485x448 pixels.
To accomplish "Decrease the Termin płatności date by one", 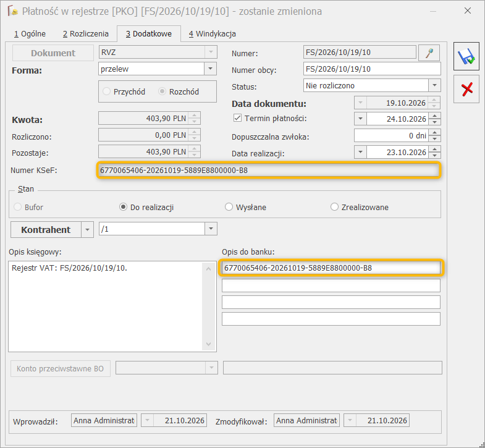I will pyautogui.click(x=434, y=122).
